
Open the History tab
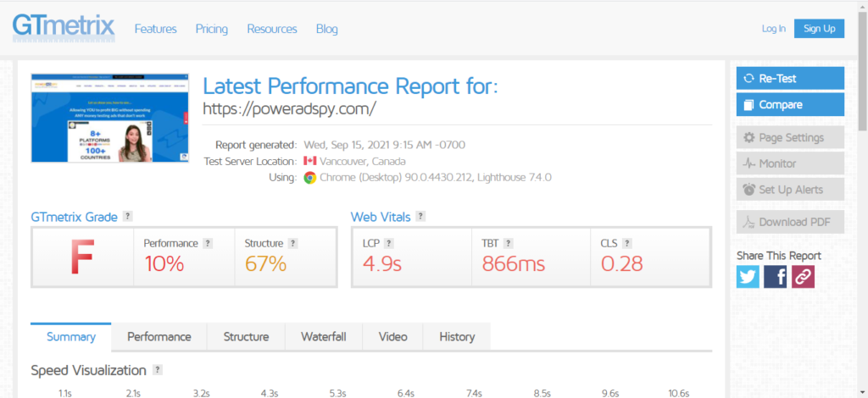457,337
